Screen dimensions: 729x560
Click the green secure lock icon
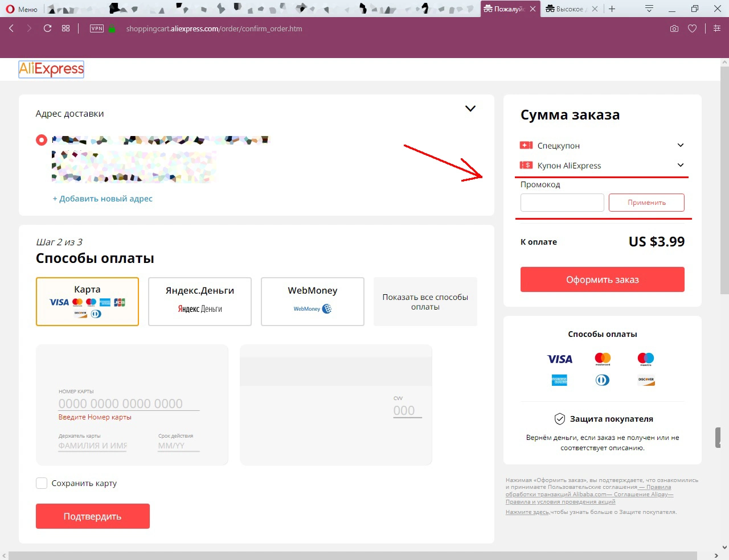click(x=112, y=29)
